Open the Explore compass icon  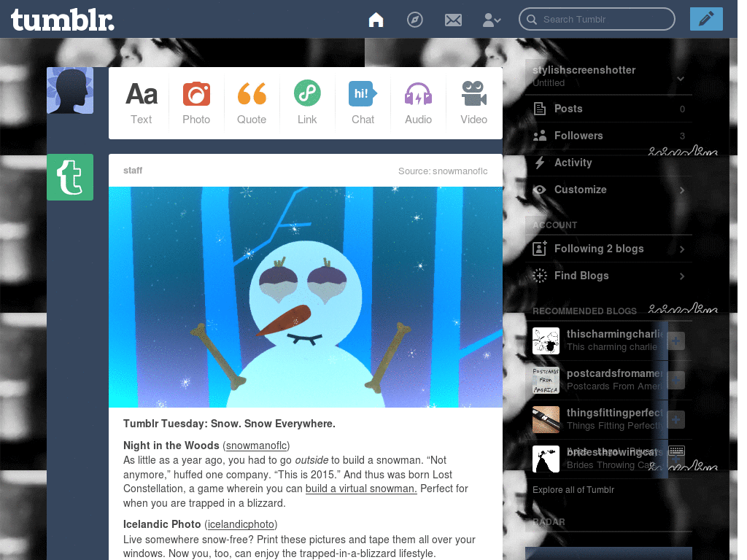pos(414,20)
